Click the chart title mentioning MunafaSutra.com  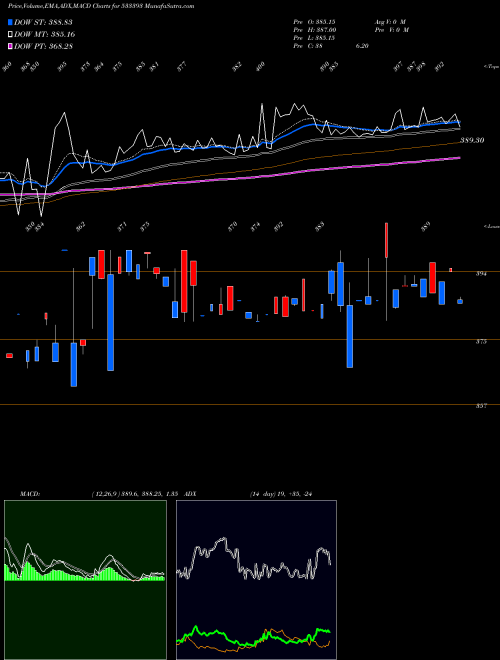click(101, 6)
